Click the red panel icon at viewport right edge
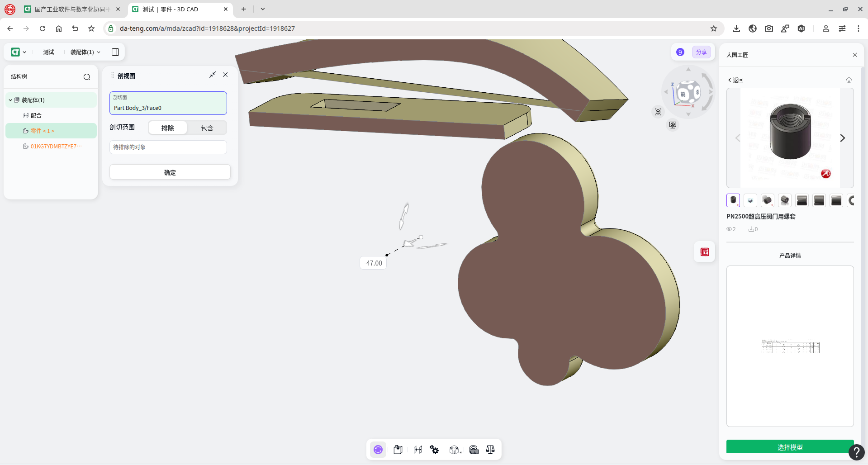This screenshot has width=868, height=465. click(705, 252)
